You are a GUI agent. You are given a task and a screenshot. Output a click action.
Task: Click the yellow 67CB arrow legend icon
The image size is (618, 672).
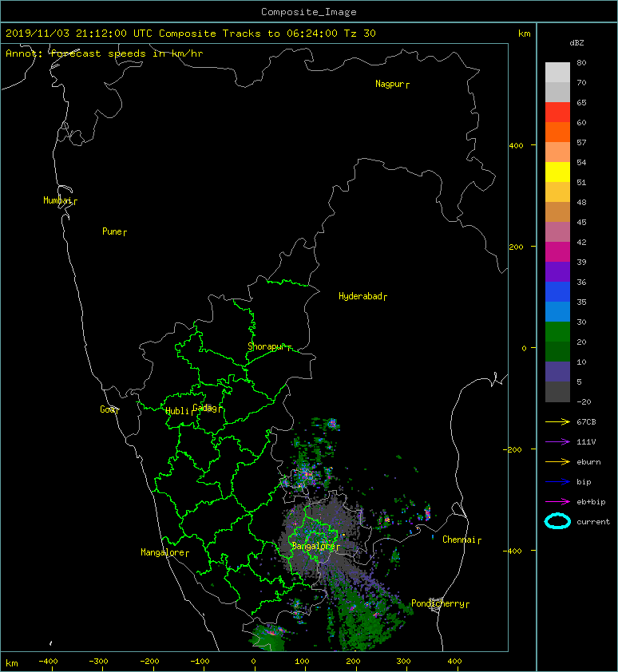(557, 422)
